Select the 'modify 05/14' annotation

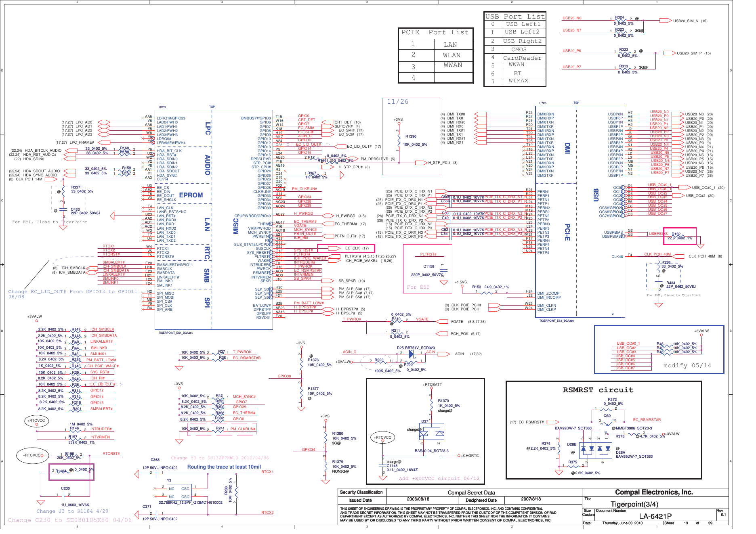pos(687,365)
